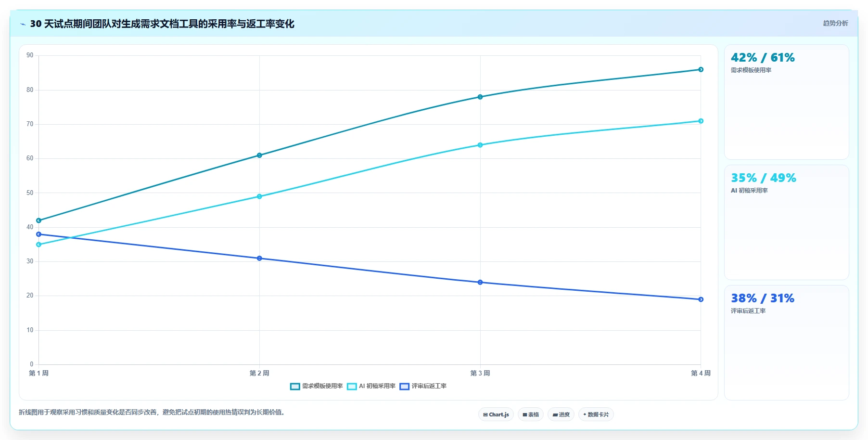Click the 趋势分析 label in header
Screen dimensions: 868x440
[835, 23]
